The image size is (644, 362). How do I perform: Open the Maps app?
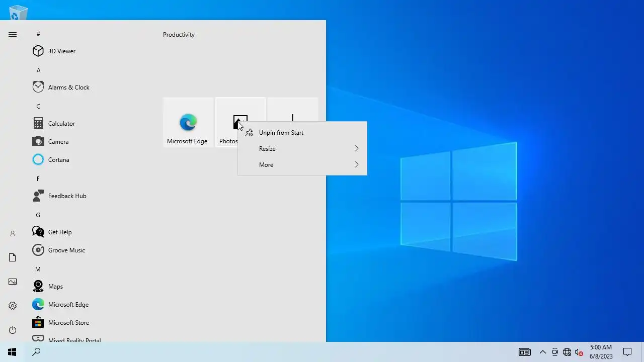pyautogui.click(x=91, y=287)
